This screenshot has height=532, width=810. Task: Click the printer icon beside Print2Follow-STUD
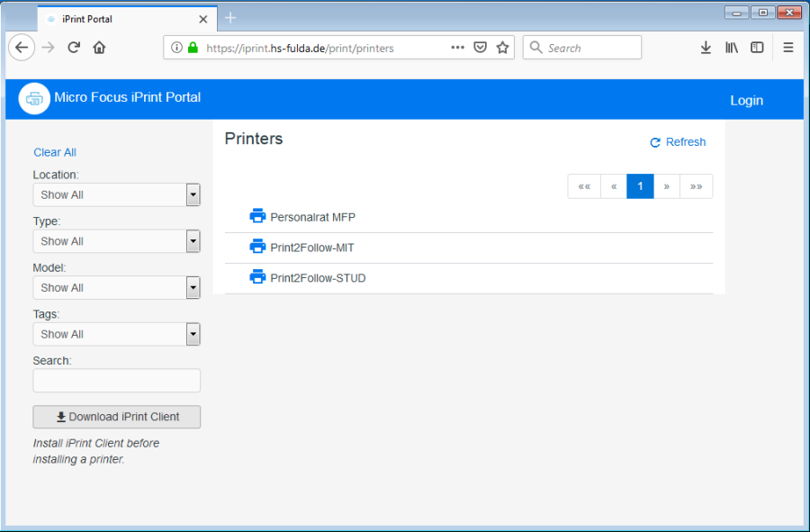(258, 277)
